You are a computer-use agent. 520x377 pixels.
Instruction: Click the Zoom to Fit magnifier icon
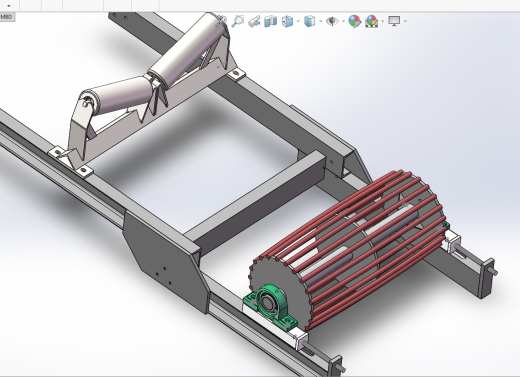[x=221, y=21]
